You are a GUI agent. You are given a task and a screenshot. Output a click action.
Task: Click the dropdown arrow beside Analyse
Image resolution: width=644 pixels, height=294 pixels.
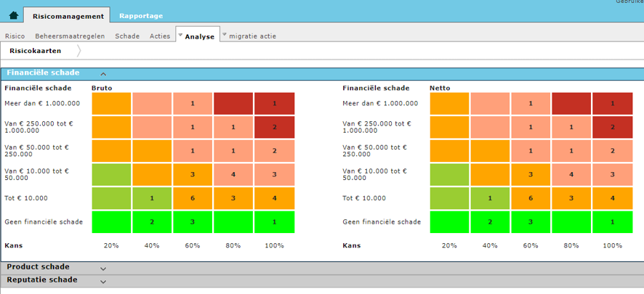180,35
